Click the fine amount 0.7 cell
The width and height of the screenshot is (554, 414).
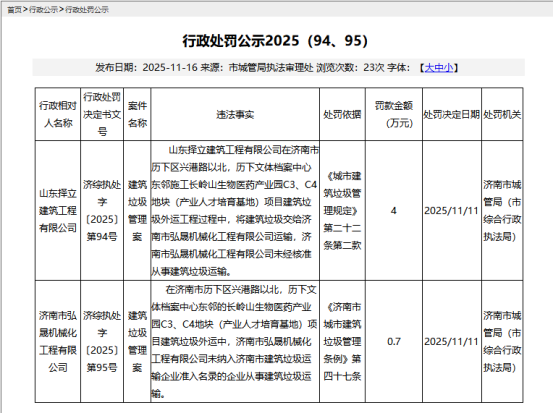[x=394, y=342]
